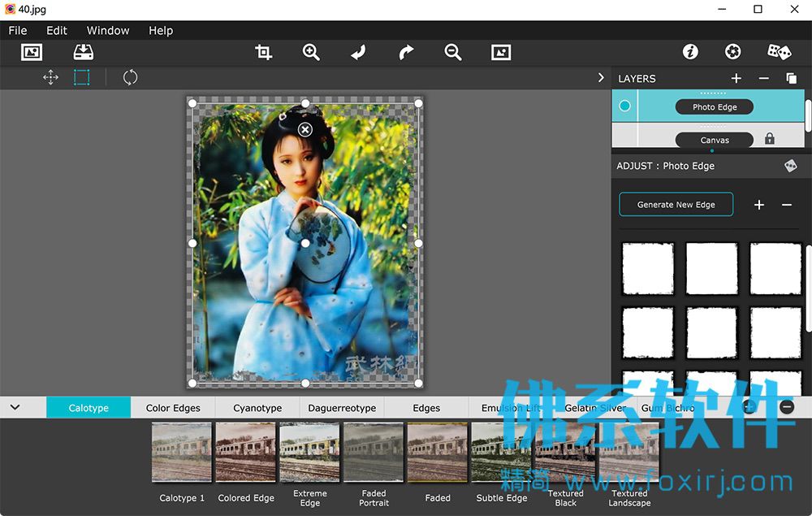Open the Edit menu
Screen dimensions: 812x516
[57, 31]
